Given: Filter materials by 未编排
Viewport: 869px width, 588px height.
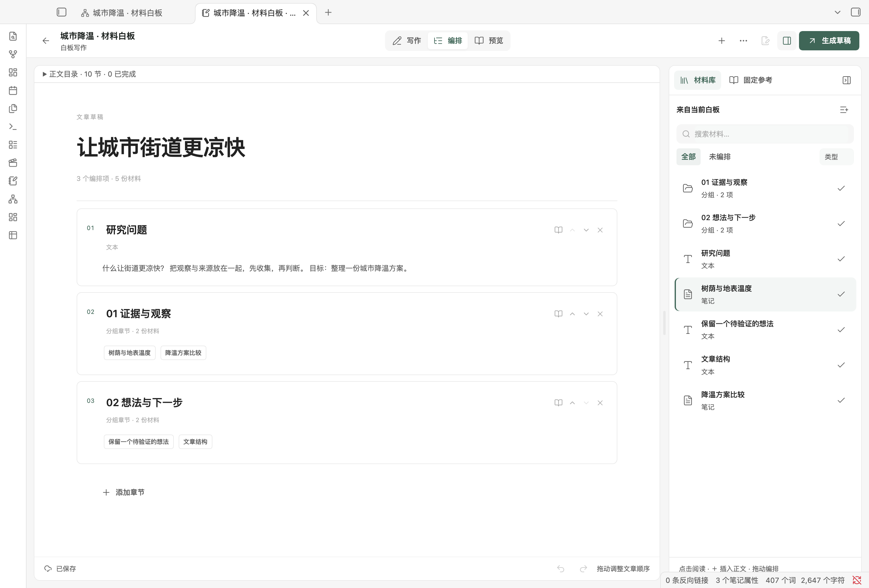Looking at the screenshot, I should (x=719, y=157).
